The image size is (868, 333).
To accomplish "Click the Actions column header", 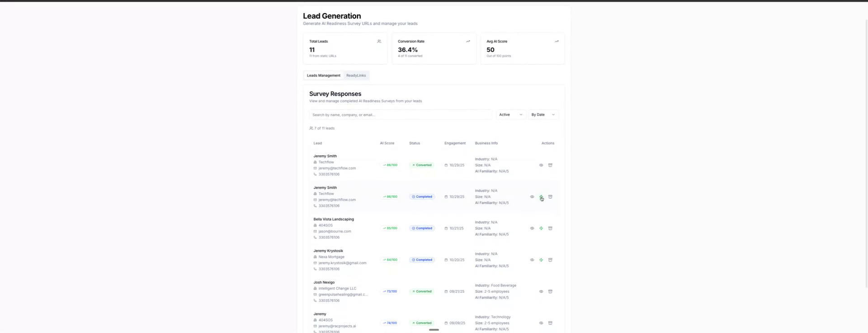I will [548, 143].
